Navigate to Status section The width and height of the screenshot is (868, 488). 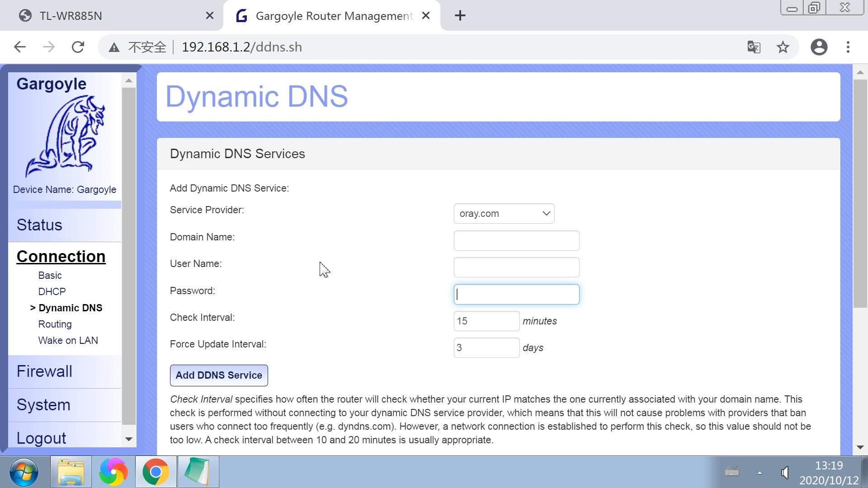pos(40,225)
